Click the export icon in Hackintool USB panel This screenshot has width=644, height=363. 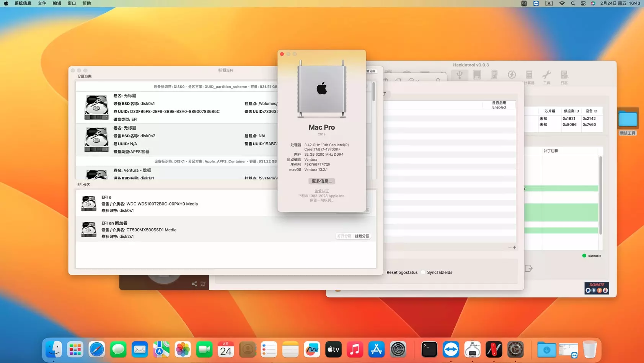[x=528, y=269]
